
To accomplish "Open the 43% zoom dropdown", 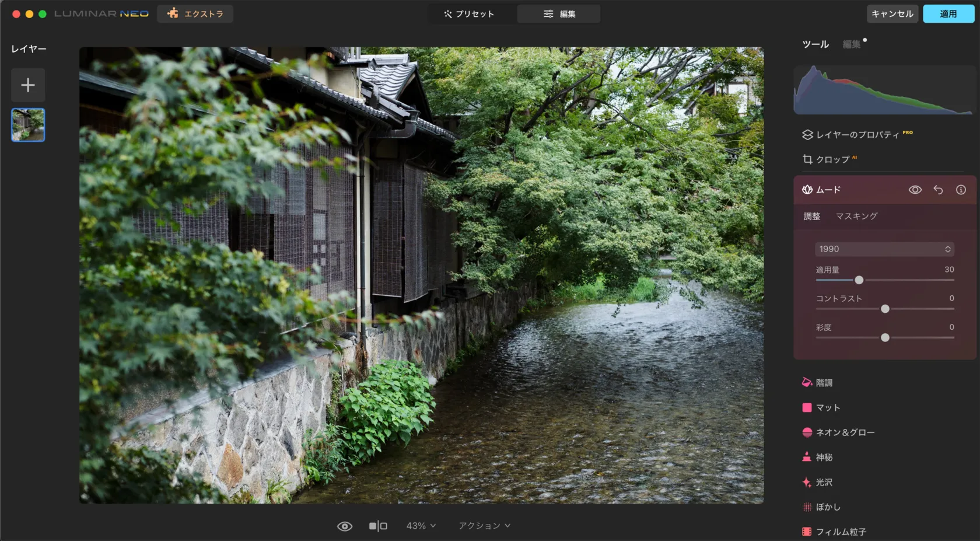I will pos(421,526).
